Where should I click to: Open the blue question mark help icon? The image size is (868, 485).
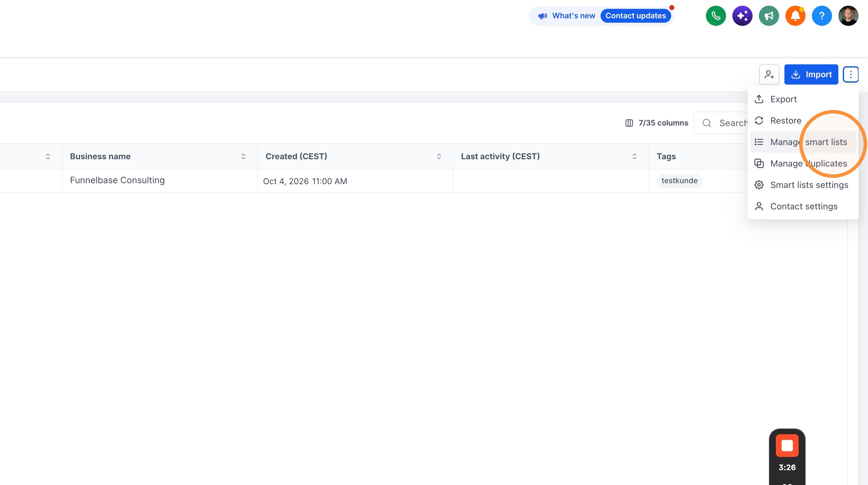822,16
